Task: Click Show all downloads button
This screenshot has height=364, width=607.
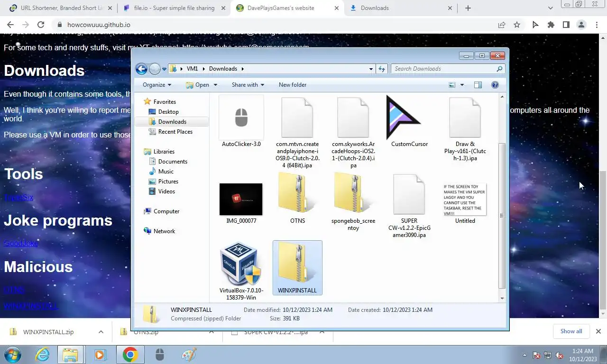Action: tap(571, 331)
